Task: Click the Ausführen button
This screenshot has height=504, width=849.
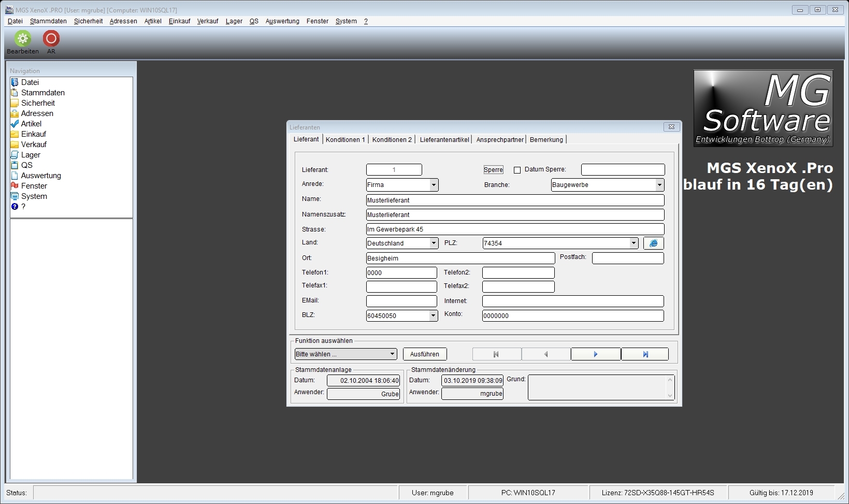Action: [x=424, y=354]
